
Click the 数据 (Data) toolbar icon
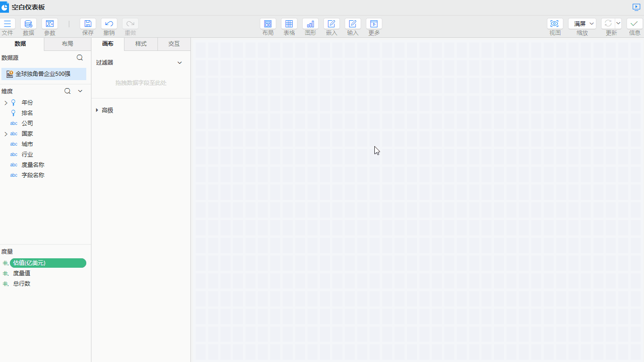tap(28, 24)
